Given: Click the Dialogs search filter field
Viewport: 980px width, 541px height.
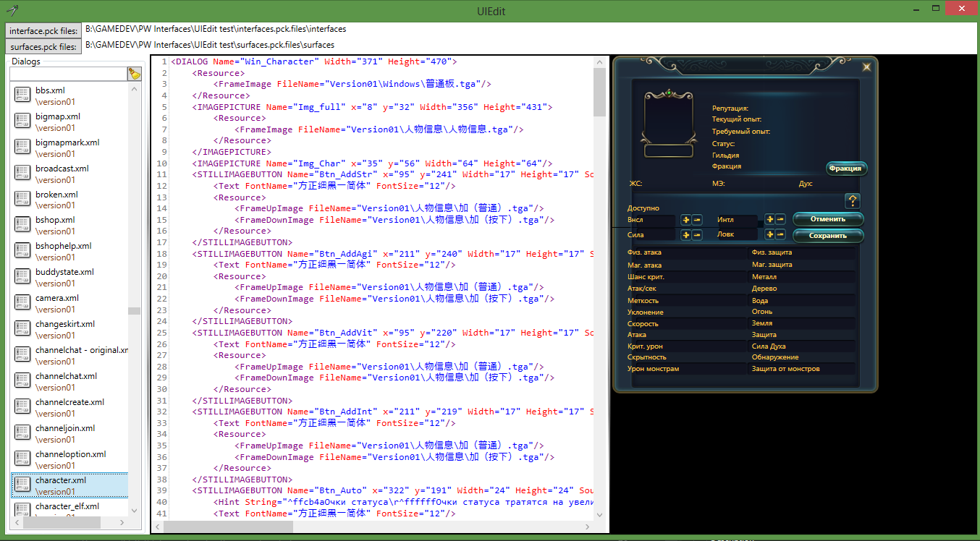Looking at the screenshot, I should coord(68,74).
